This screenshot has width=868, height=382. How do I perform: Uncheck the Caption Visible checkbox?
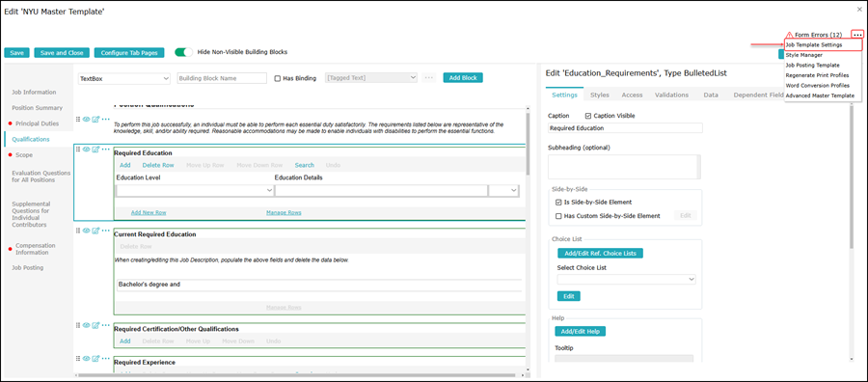coord(588,117)
